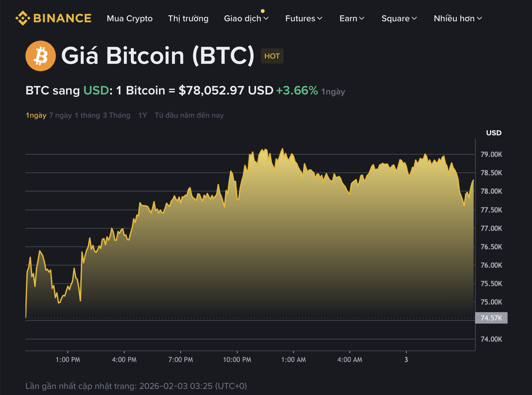Open the Thị trường menu item

pyautogui.click(x=188, y=19)
